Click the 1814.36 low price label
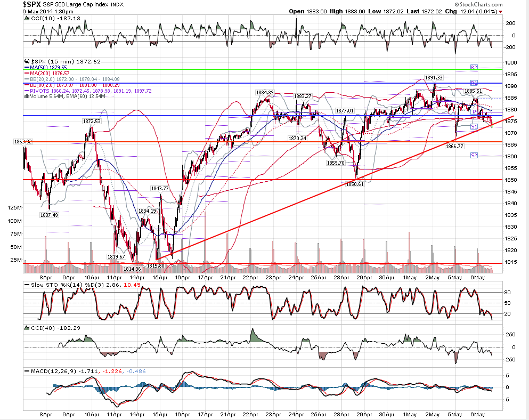Screen dimensions: 529x420 click(x=132, y=269)
